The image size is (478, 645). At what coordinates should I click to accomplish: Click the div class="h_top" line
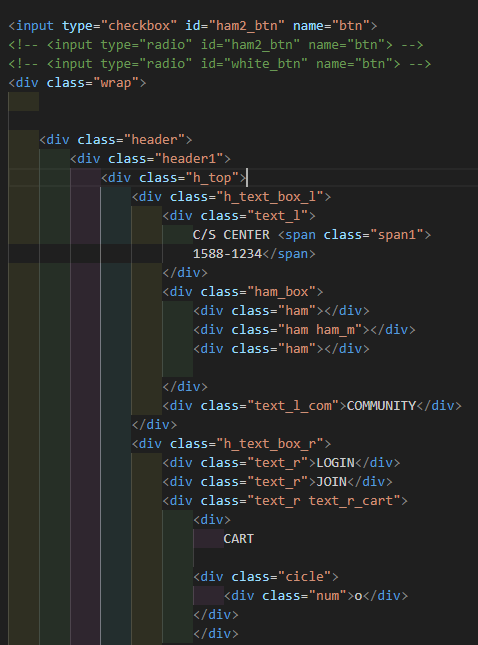point(173,178)
